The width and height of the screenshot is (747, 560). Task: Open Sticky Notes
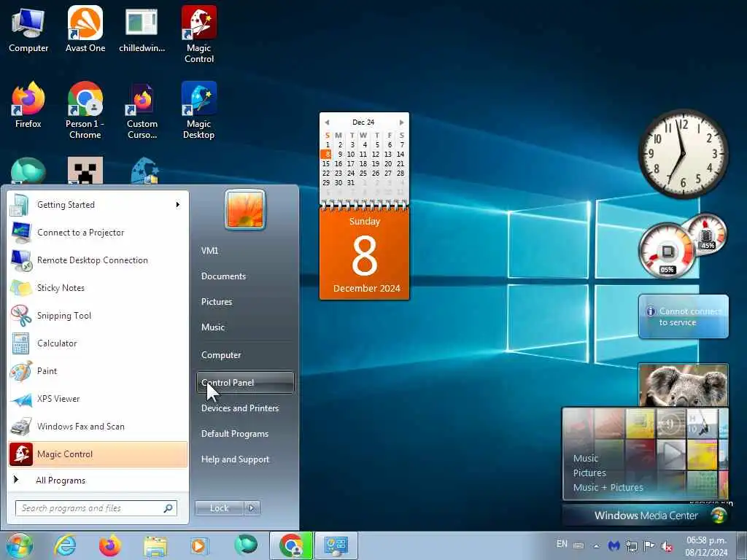(98, 287)
